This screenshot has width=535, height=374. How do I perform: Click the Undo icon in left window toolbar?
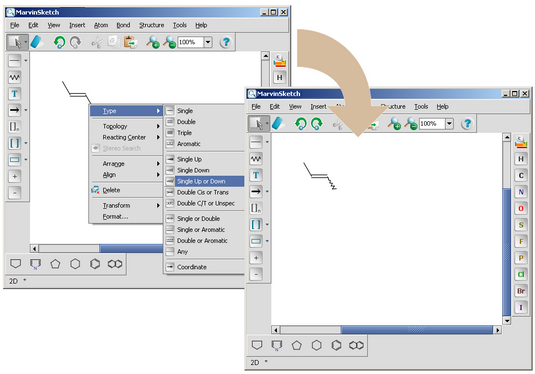point(59,42)
